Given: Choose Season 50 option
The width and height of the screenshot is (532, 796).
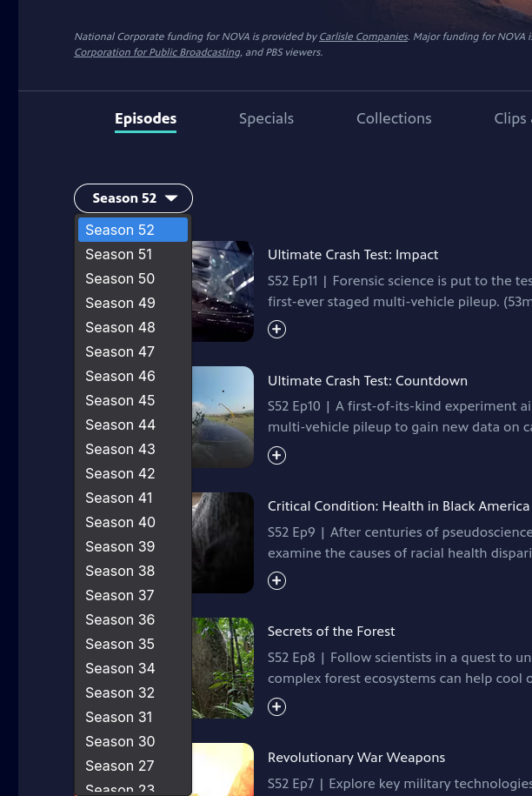Looking at the screenshot, I should [x=133, y=278].
